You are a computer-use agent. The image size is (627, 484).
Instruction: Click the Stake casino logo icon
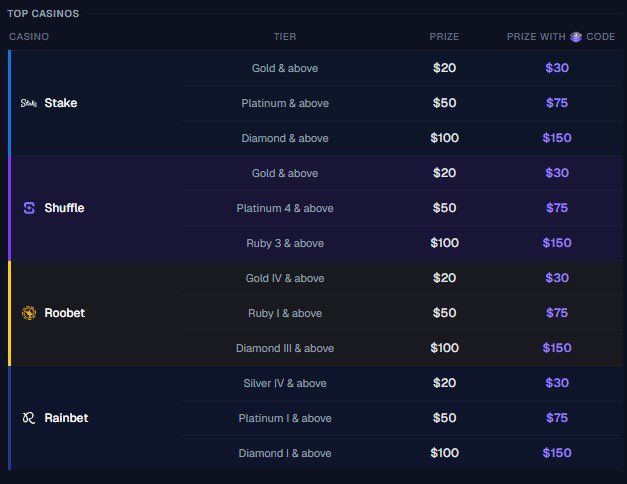29,103
